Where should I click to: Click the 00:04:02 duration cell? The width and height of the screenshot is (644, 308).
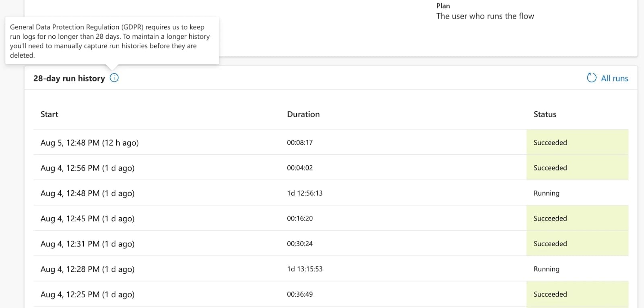click(x=300, y=168)
